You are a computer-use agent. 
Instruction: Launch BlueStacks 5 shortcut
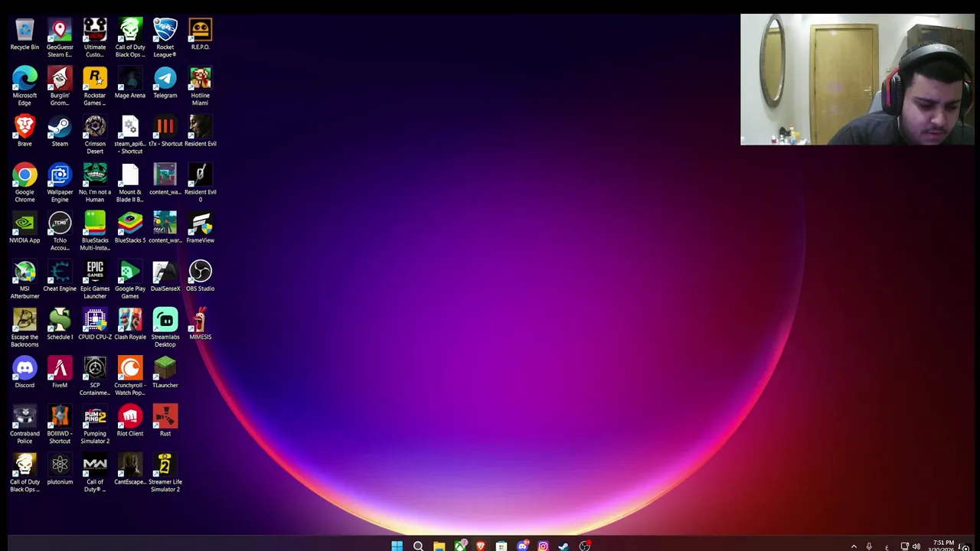[130, 228]
